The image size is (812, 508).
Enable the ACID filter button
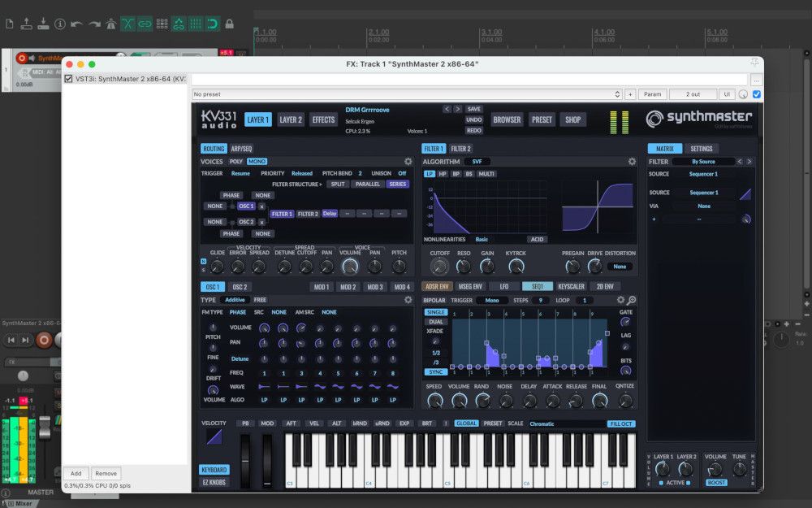point(537,240)
